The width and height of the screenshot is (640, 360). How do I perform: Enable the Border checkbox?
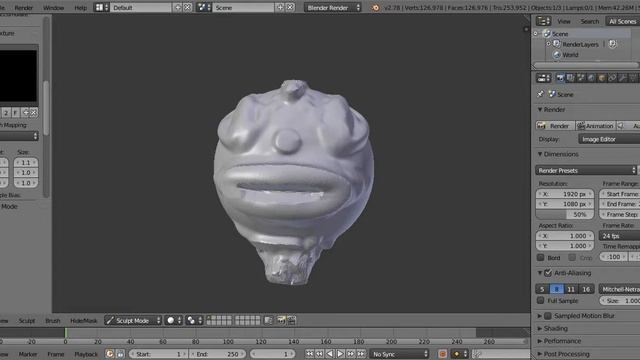(x=540, y=258)
